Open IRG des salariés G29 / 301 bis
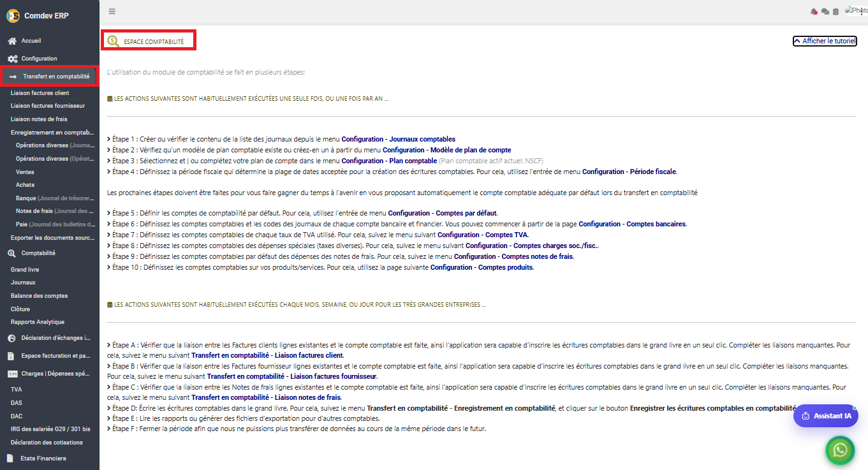This screenshot has width=868, height=470. coord(50,429)
